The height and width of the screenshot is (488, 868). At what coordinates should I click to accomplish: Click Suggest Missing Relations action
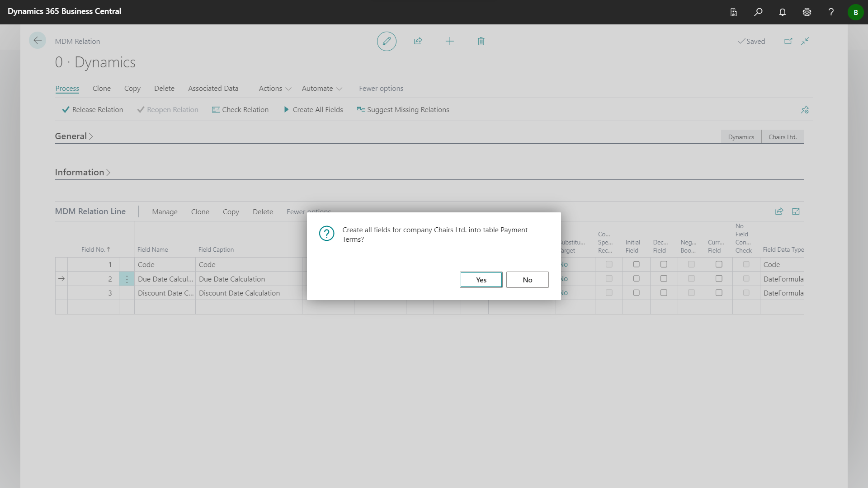[403, 110]
